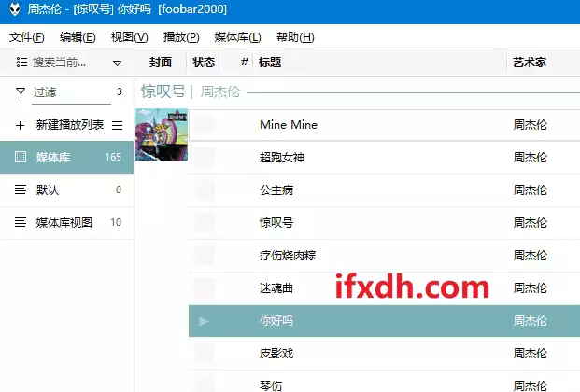Focus the 过滤 filter input field

[x=71, y=92]
